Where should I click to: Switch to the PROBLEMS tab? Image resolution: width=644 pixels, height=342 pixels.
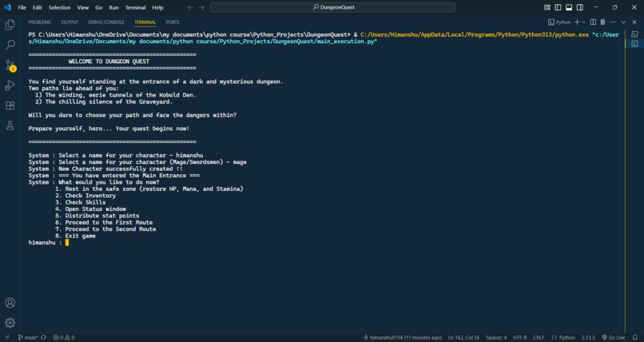click(x=40, y=22)
